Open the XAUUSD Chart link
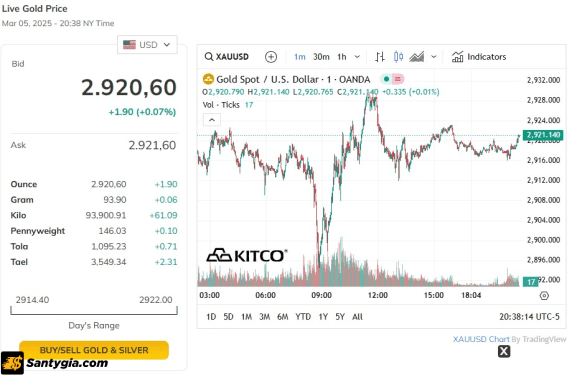Viewport: 572px width, 375px height. (x=481, y=339)
